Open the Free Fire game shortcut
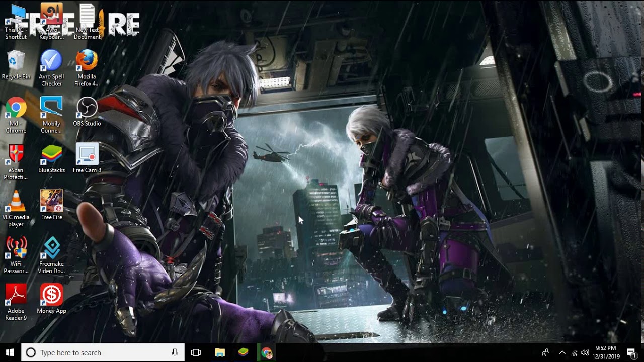644x362 pixels. (51, 205)
